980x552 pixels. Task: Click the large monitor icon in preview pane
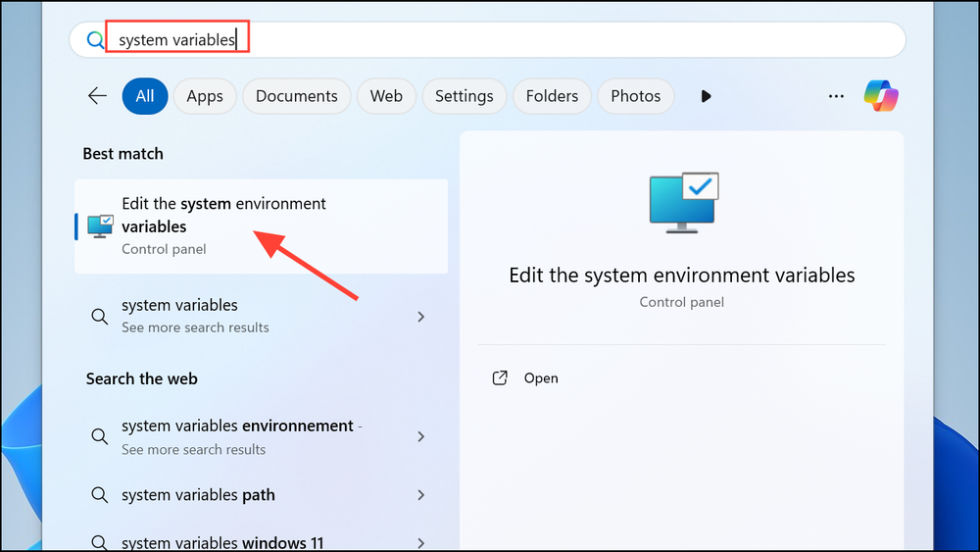(x=683, y=203)
